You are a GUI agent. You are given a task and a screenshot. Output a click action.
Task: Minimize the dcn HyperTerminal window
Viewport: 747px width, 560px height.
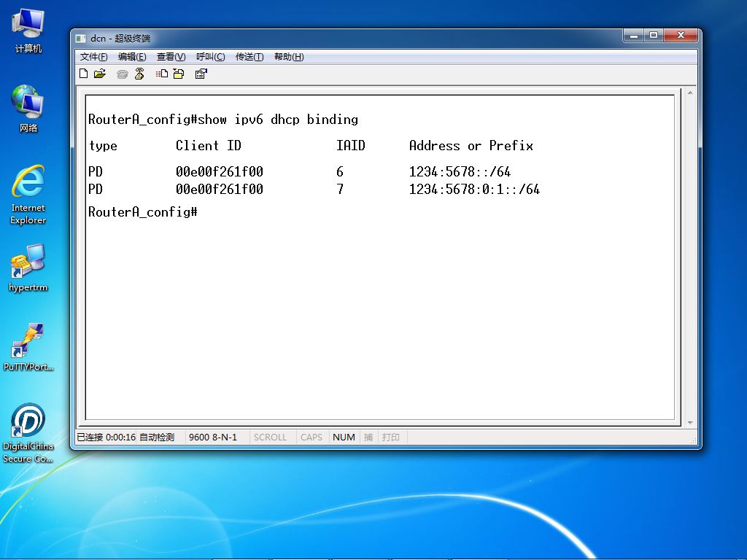click(x=634, y=36)
